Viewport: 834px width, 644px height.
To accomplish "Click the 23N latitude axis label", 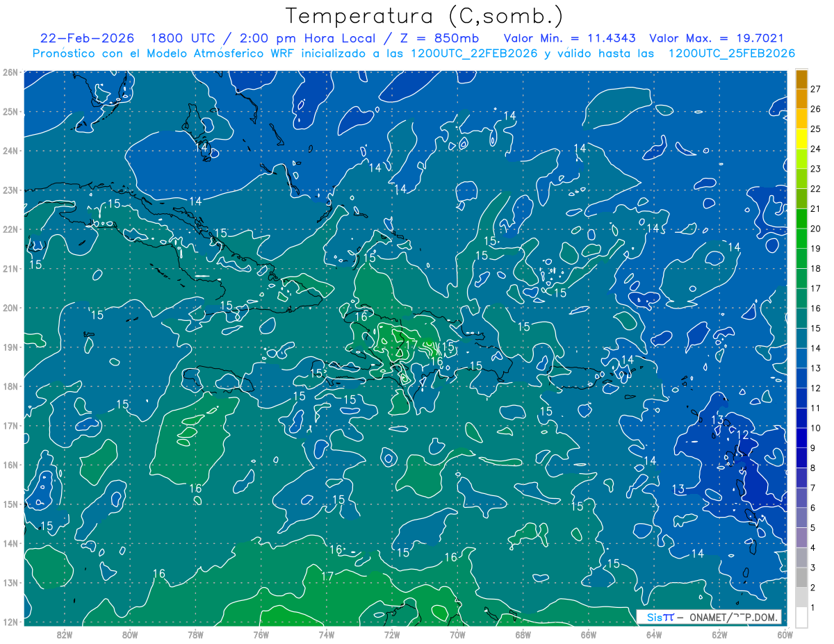I will pyautogui.click(x=10, y=190).
